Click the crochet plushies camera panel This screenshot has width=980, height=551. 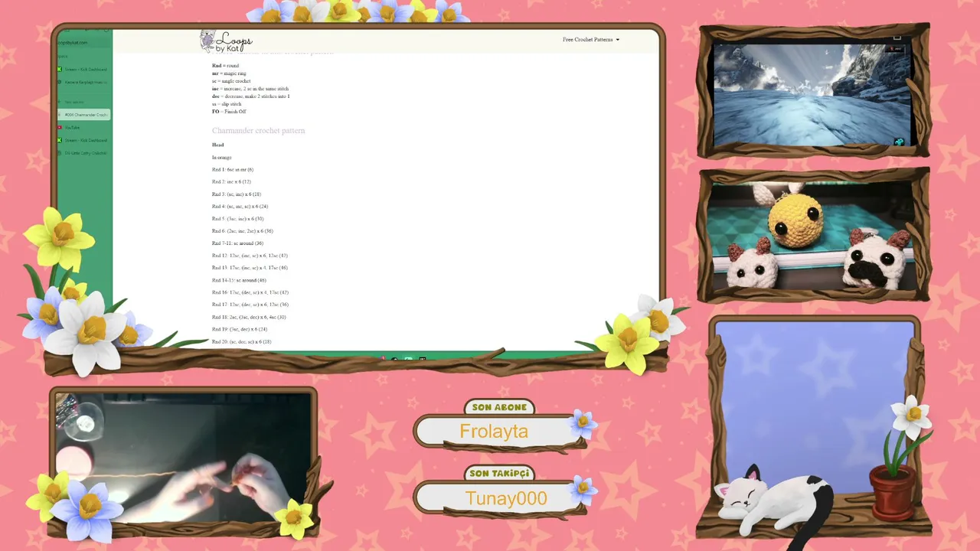coord(814,236)
